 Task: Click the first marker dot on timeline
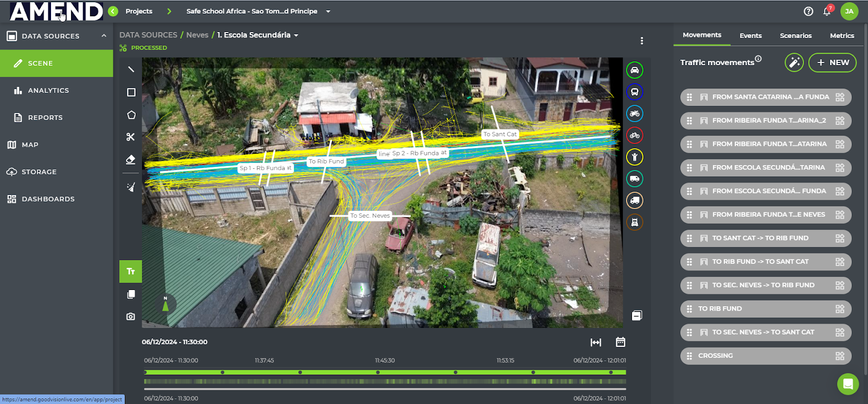[x=145, y=373]
